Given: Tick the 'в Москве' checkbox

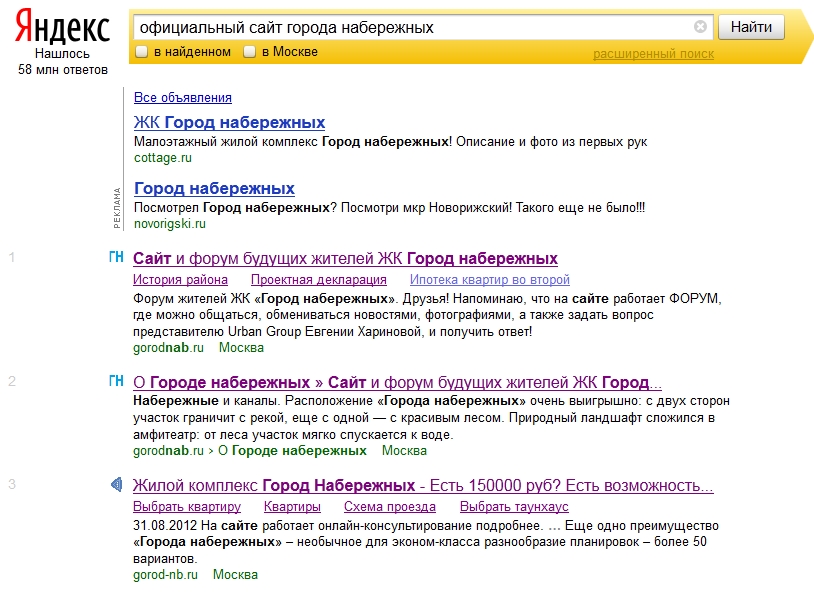Looking at the screenshot, I should tap(249, 52).
